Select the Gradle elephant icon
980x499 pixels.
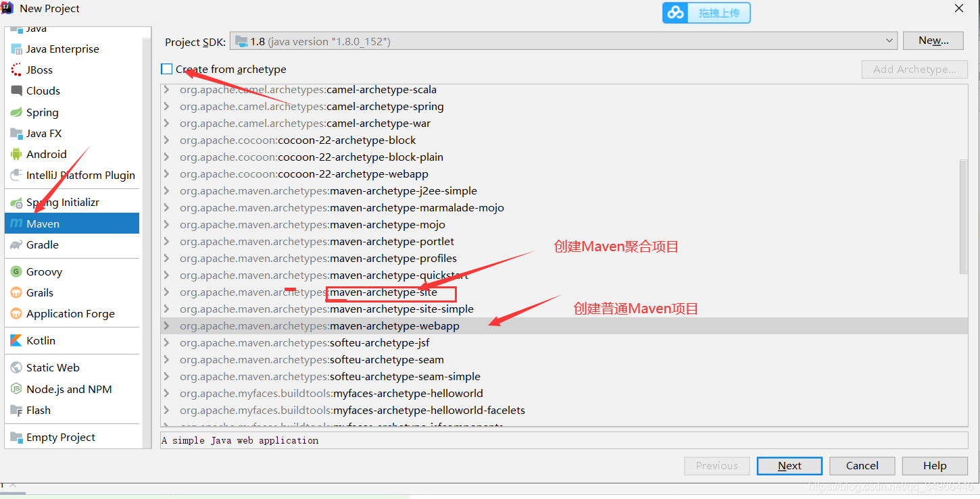pyautogui.click(x=16, y=244)
